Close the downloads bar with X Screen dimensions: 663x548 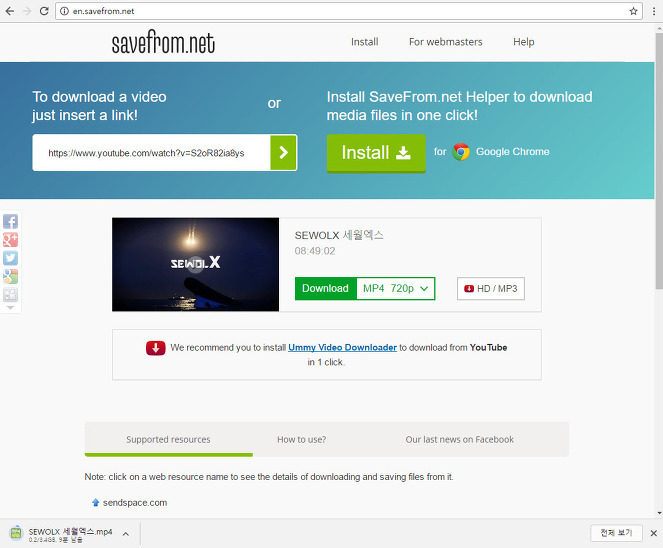[x=654, y=533]
